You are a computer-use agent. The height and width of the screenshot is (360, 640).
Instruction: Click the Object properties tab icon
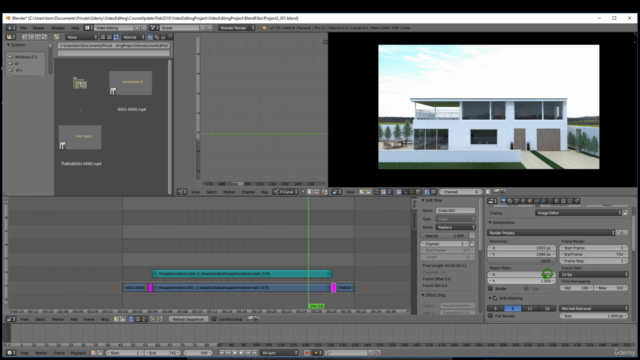coord(530,201)
